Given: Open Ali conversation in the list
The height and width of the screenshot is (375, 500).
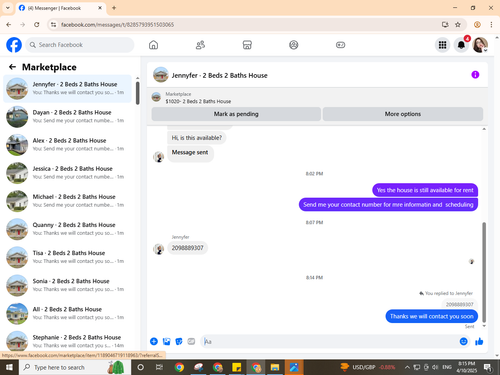Looking at the screenshot, I should [67, 313].
